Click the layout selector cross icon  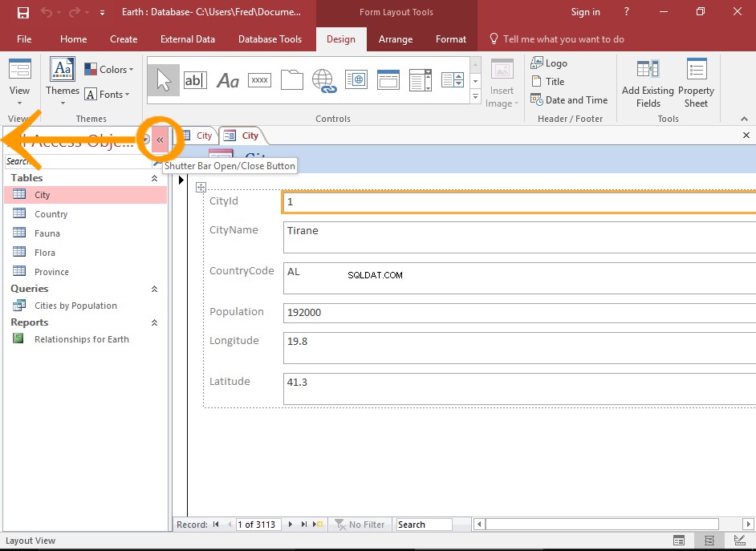click(201, 188)
